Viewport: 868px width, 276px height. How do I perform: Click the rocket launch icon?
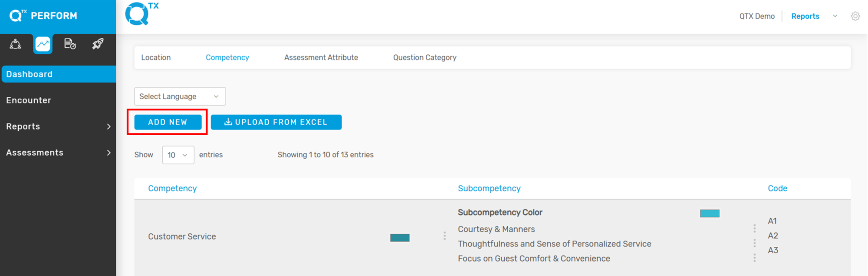tap(98, 44)
